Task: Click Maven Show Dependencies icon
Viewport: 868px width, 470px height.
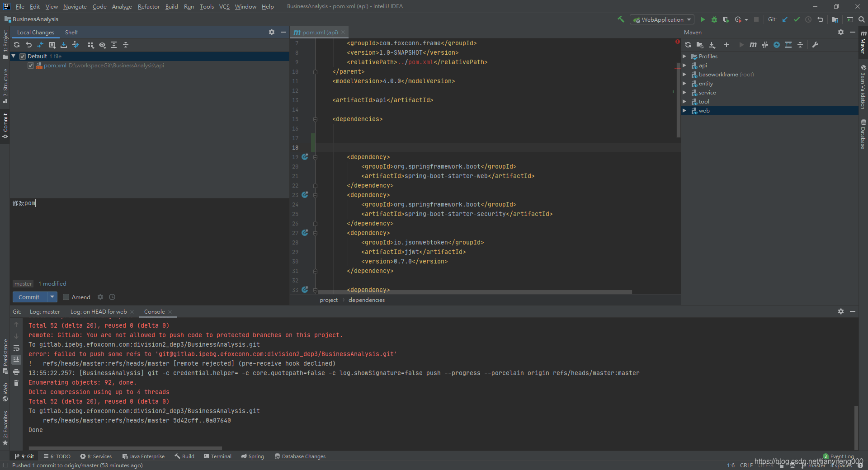Action: point(788,45)
